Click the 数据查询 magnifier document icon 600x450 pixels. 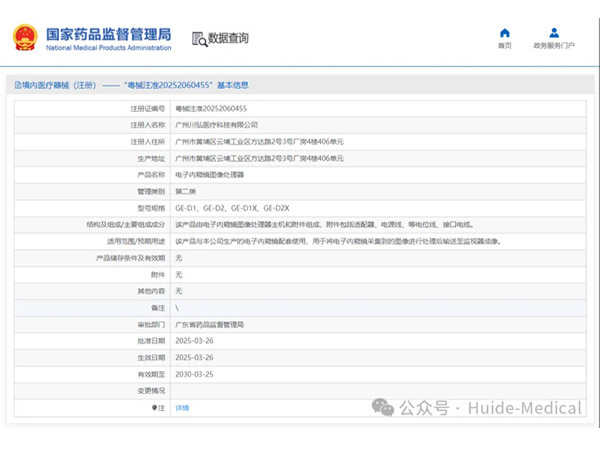point(198,39)
